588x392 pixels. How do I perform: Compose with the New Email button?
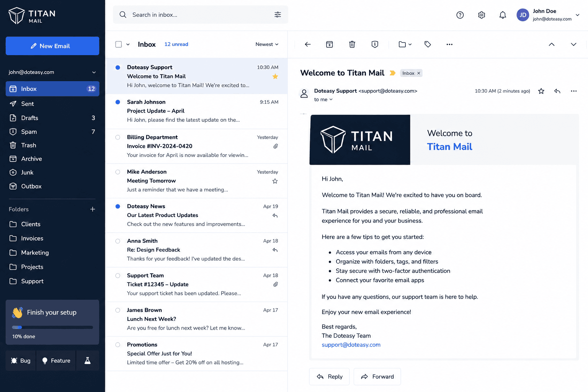click(52, 46)
